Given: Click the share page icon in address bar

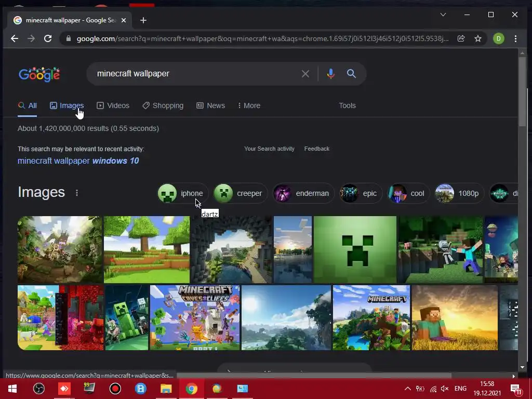Looking at the screenshot, I should [x=461, y=38].
